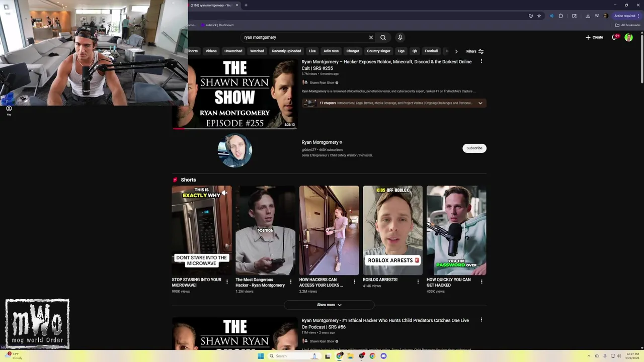Expand the 17 chapters dropdown

coord(480,103)
